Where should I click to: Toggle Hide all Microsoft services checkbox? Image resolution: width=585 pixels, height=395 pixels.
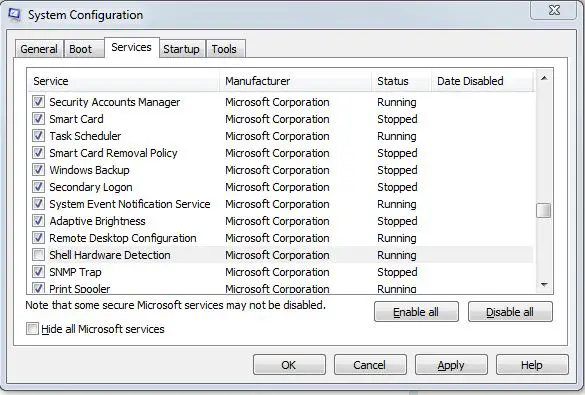(32, 329)
